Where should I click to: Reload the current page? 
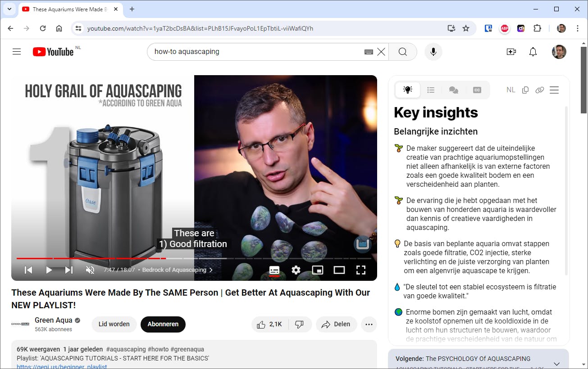[x=43, y=28]
